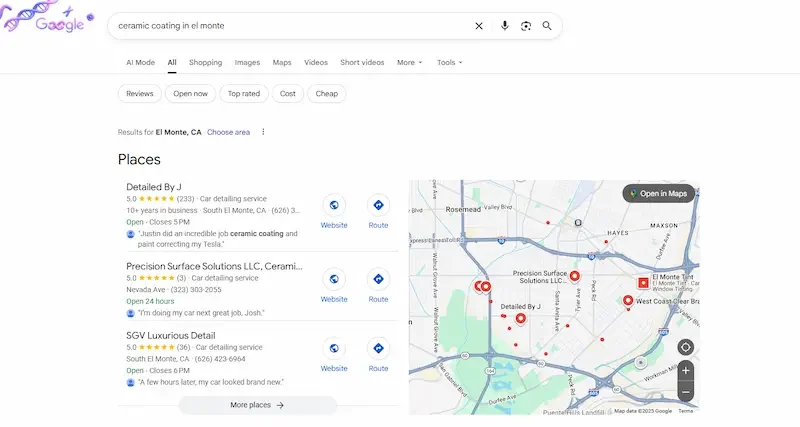
Task: Open the Shopping tab
Action: (x=205, y=62)
